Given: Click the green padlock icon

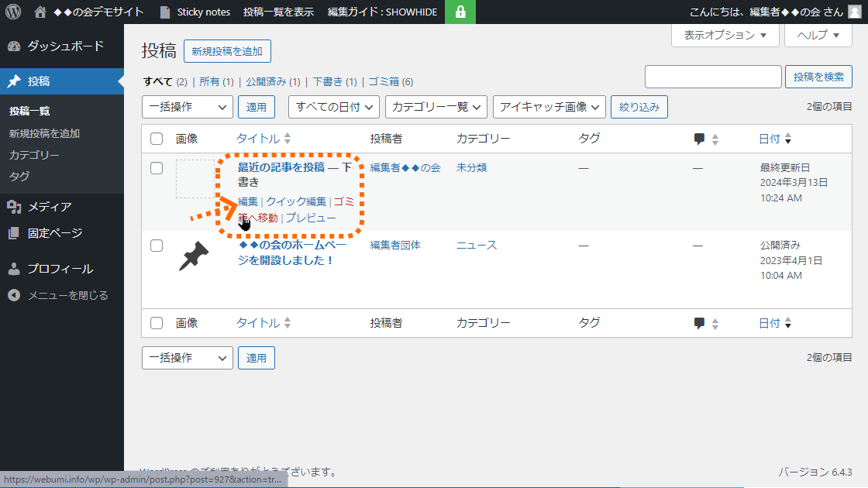Looking at the screenshot, I should coord(460,12).
